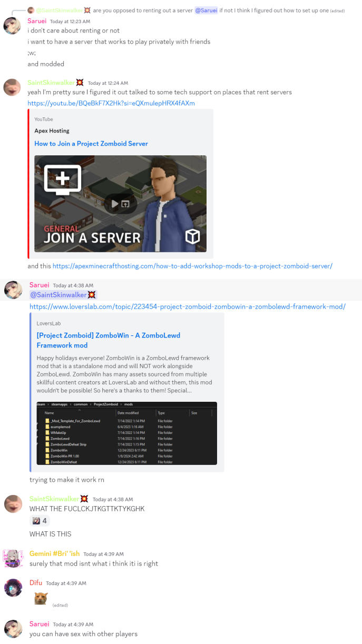The height and width of the screenshot is (644, 362).
Task: Open video in pop-out player icon
Action: (x=126, y=204)
